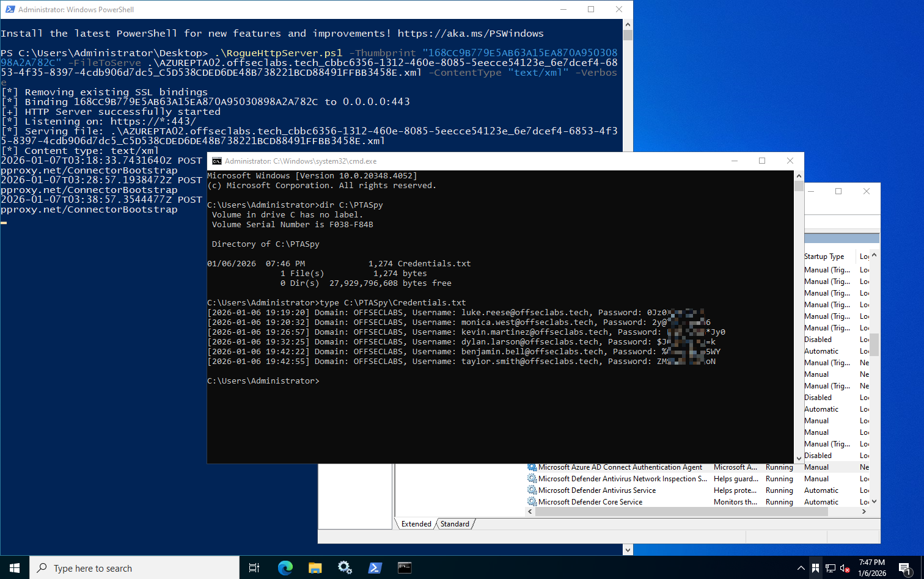Open the taskbar clock showing 7:47 PM
The width and height of the screenshot is (924, 579).
(x=872, y=568)
